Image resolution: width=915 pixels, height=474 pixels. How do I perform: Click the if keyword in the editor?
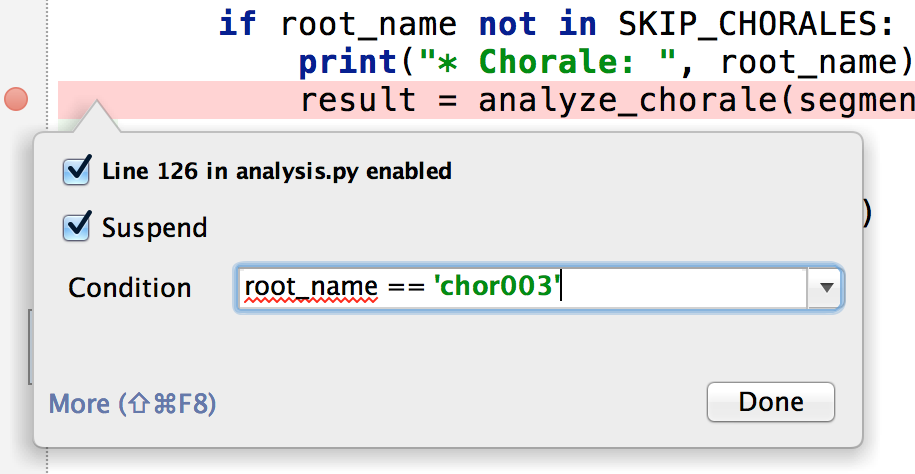239,23
